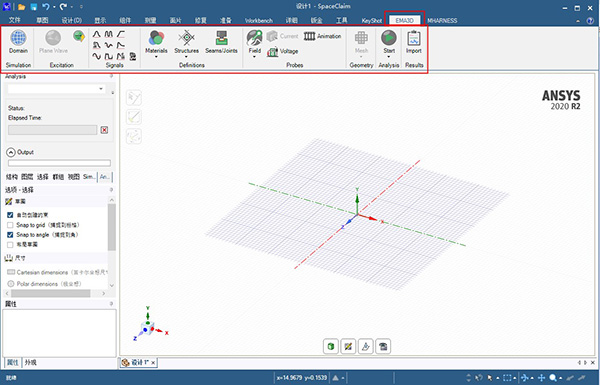Click the redo arrow icon

pos(63,7)
